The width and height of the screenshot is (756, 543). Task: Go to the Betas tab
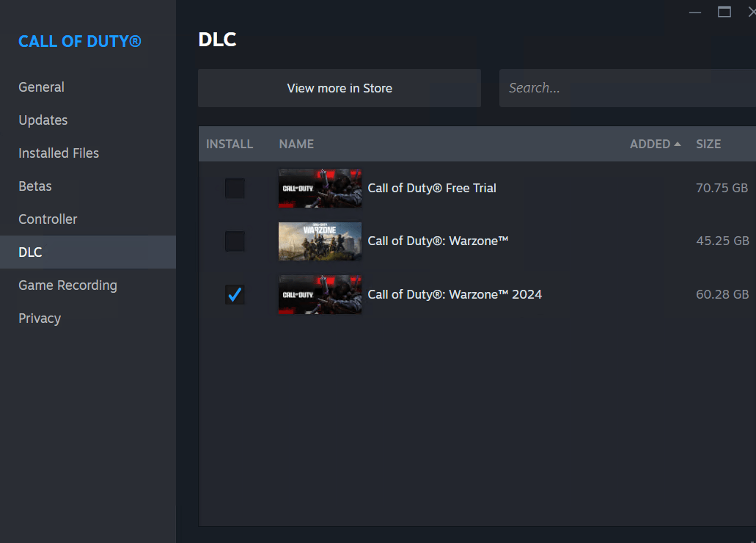coord(88,186)
